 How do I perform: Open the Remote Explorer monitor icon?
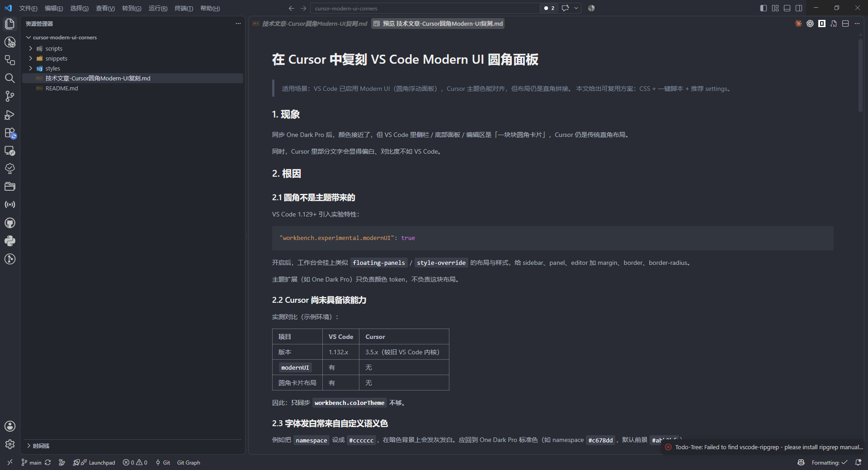click(9, 151)
